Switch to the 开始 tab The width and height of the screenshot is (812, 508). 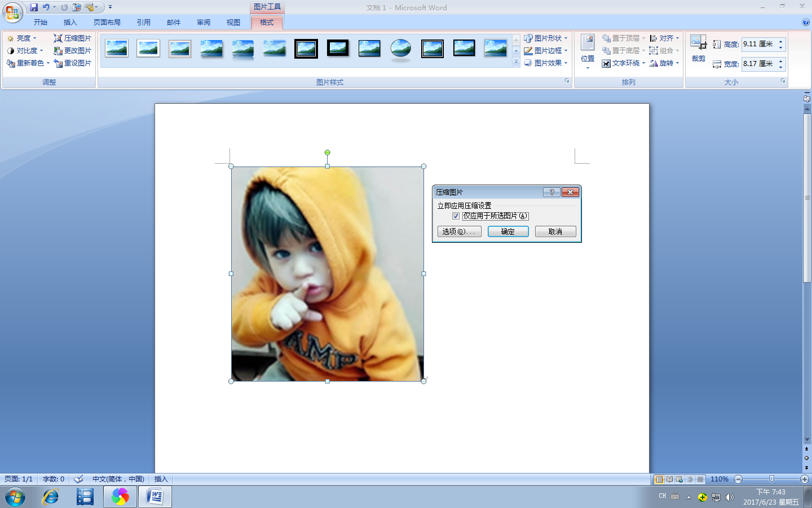(x=41, y=23)
